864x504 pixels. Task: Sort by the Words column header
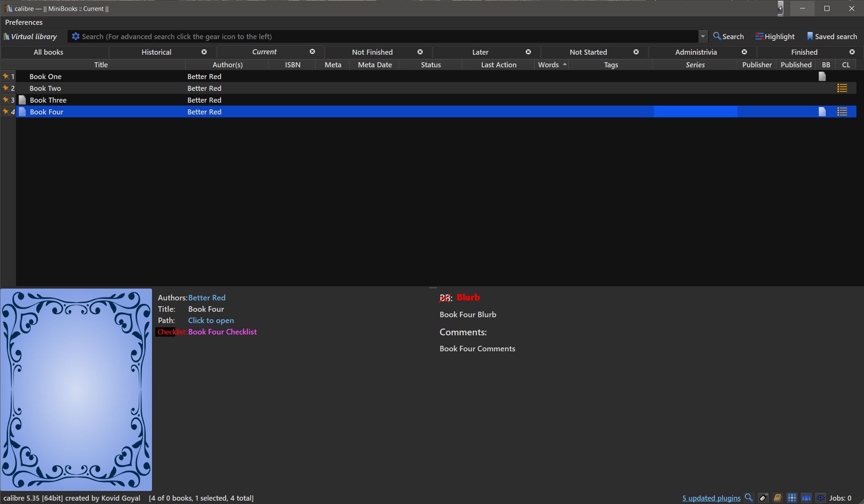(x=548, y=64)
